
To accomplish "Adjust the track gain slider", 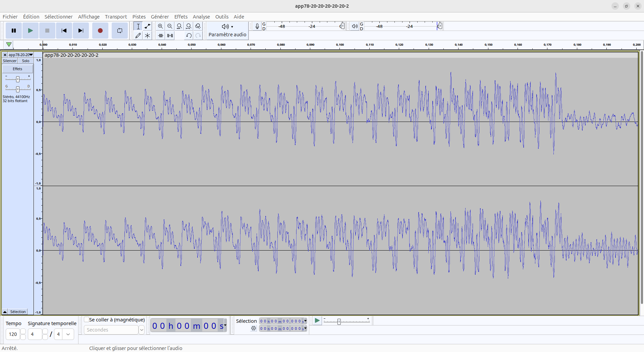I will point(18,79).
